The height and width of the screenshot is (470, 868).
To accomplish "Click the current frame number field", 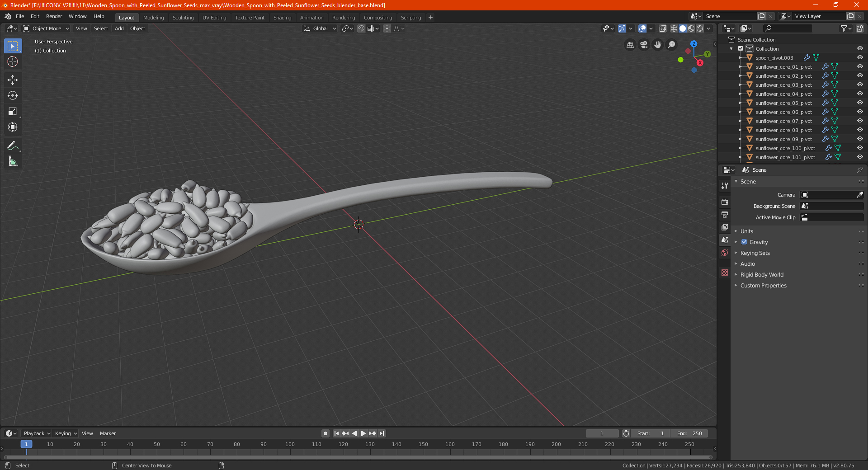I will pyautogui.click(x=602, y=433).
